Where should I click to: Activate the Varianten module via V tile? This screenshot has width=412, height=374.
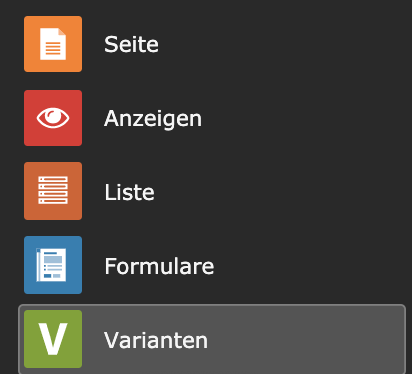coord(53,339)
